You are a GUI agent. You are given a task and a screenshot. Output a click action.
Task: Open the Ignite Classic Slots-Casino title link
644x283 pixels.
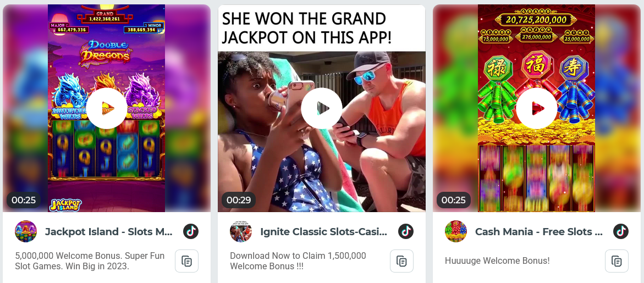tap(323, 232)
